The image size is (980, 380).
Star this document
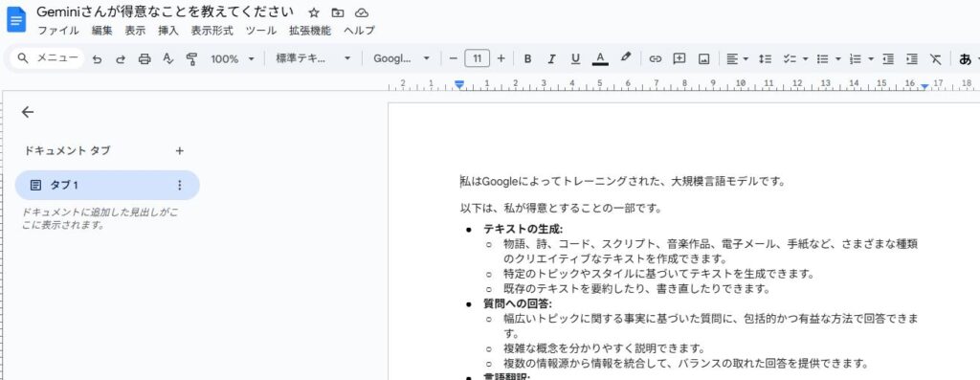[x=314, y=12]
